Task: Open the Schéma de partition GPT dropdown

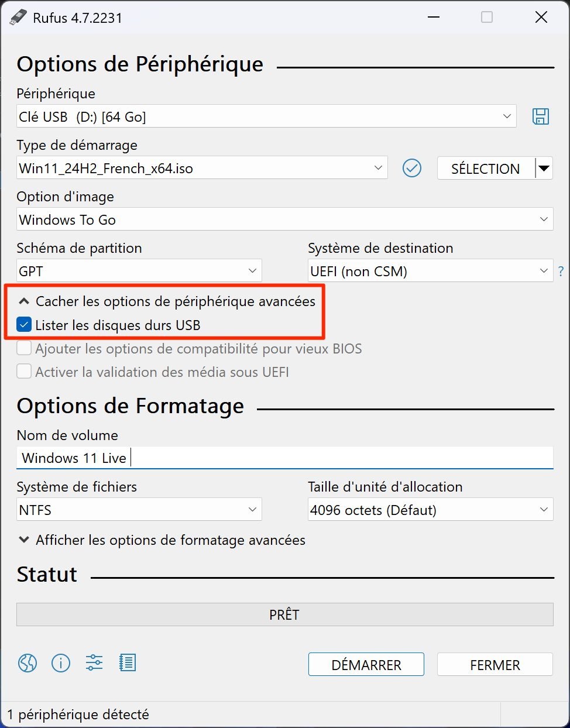Action: point(139,271)
